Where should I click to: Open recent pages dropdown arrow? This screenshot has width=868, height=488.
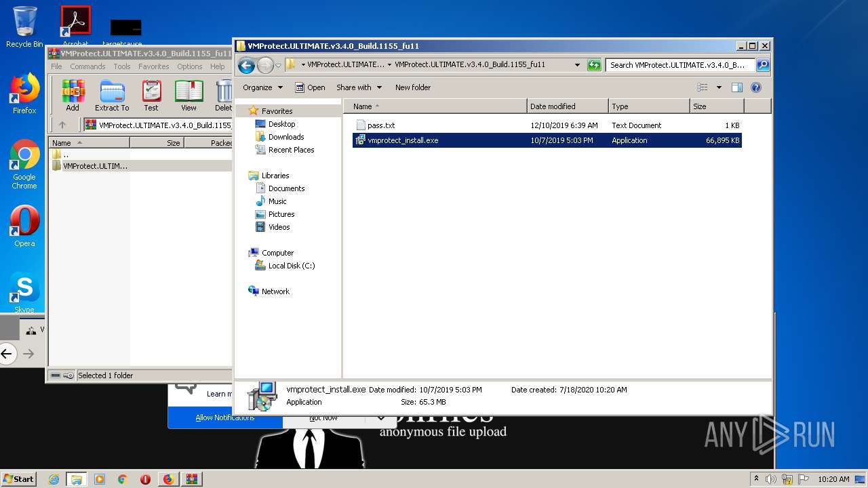278,66
